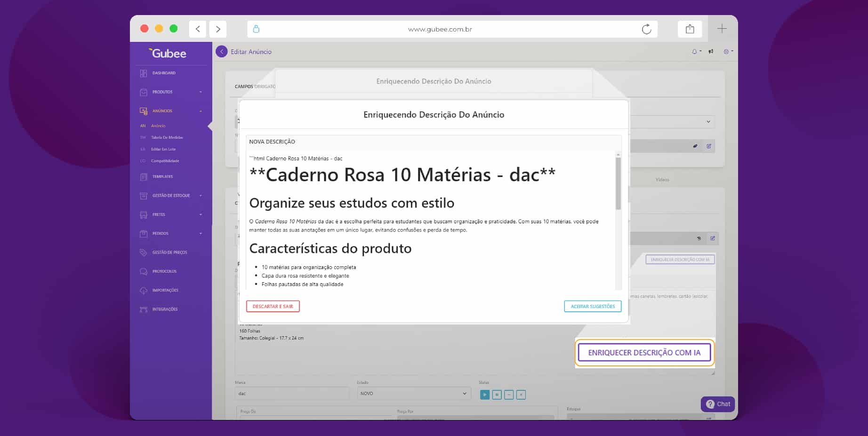Screen dimensions: 868x436
Task: Set status to paused button
Action: (x=497, y=395)
